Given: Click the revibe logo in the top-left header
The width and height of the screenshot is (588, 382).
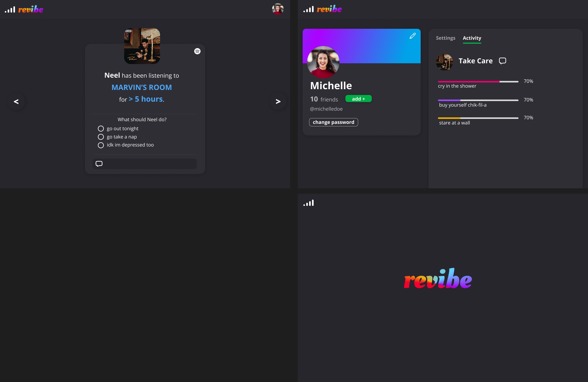Looking at the screenshot, I should click(x=31, y=10).
